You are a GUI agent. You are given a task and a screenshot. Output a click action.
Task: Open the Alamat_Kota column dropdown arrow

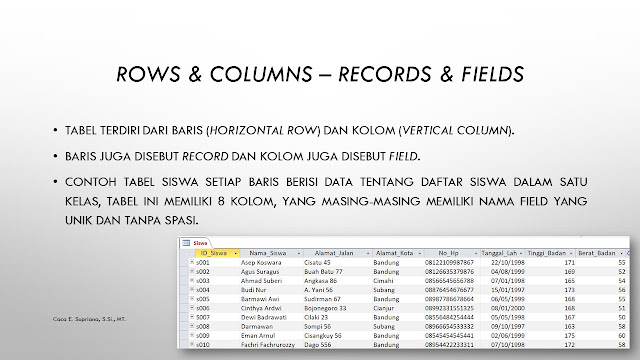coord(419,253)
